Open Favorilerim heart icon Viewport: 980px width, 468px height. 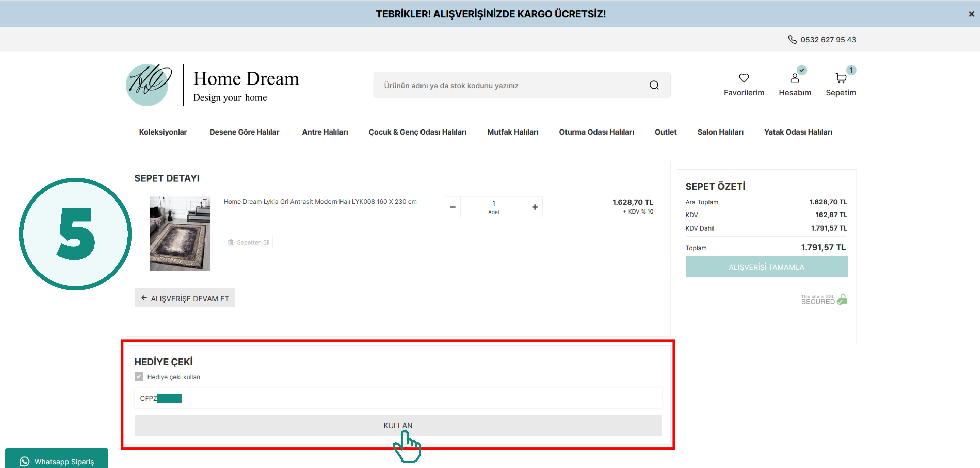[744, 78]
